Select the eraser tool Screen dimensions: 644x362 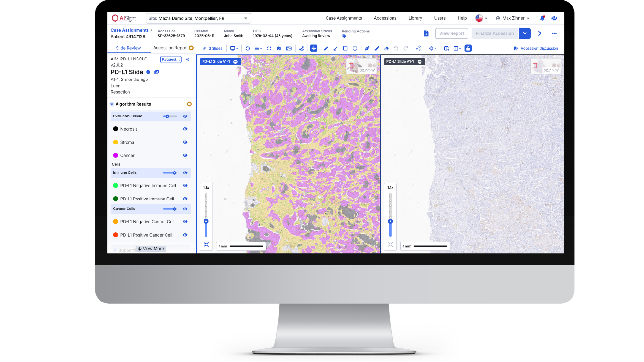coord(386,48)
